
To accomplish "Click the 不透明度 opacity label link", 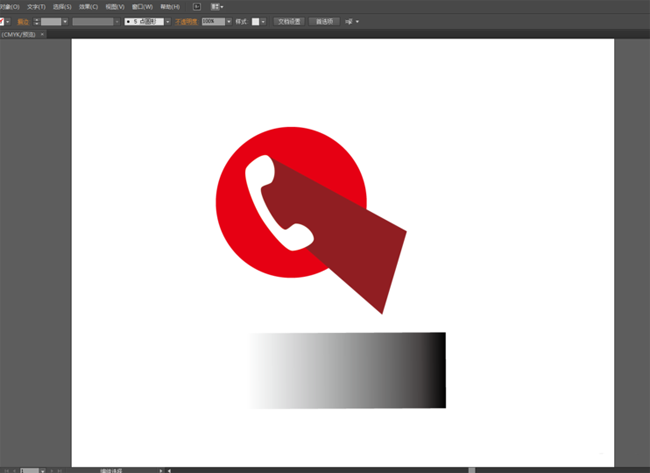I will coord(188,21).
